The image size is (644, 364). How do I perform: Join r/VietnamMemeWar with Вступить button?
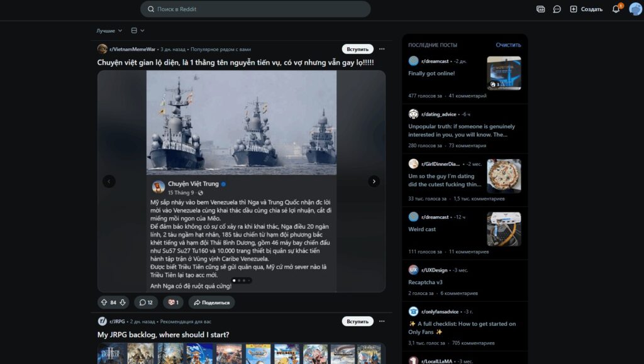coord(357,49)
